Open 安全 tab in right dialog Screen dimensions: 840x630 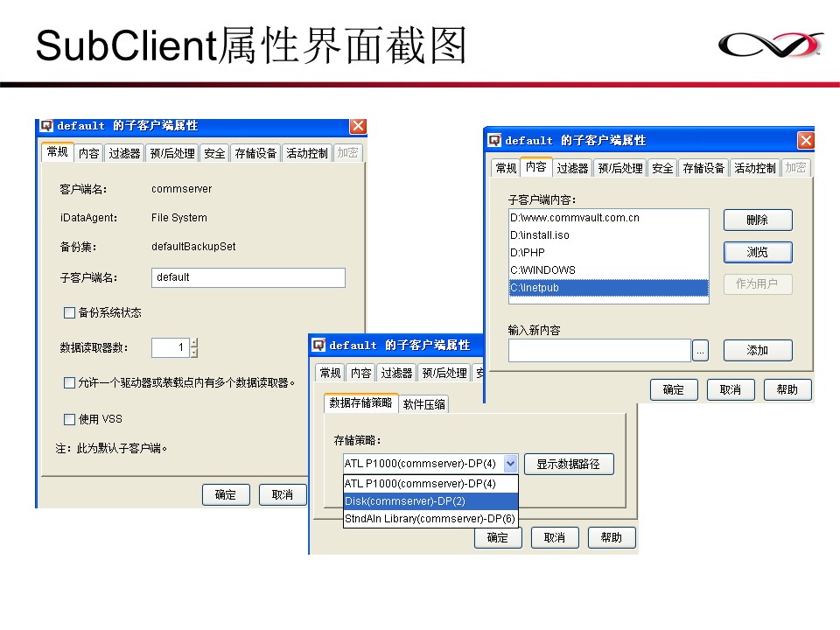[662, 168]
